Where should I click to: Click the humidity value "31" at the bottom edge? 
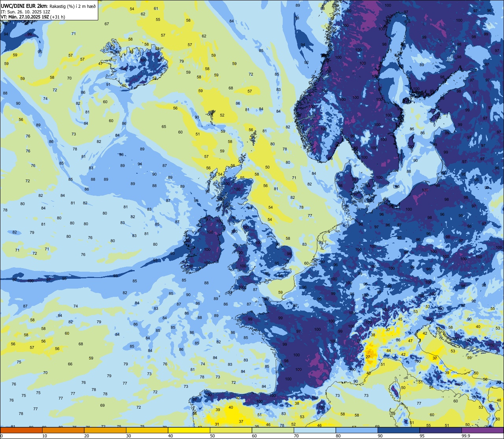pyautogui.click(x=217, y=424)
